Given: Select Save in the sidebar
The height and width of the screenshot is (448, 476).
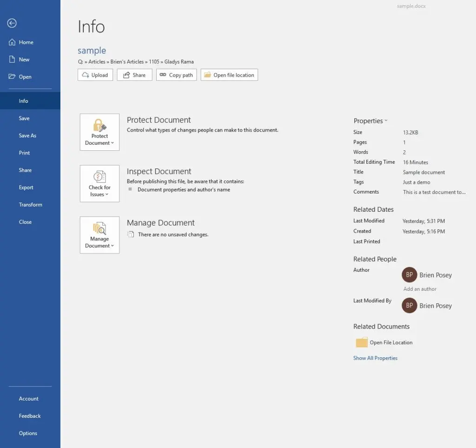Looking at the screenshot, I should (30, 118).
